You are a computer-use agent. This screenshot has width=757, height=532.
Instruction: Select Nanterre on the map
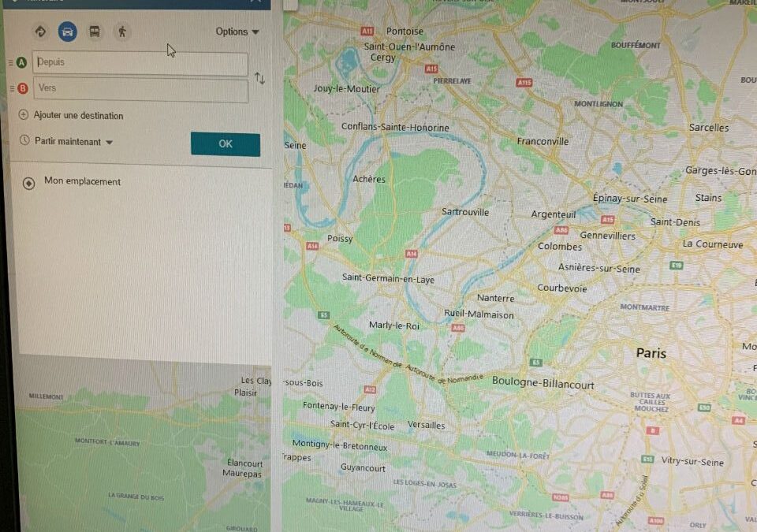(x=495, y=298)
